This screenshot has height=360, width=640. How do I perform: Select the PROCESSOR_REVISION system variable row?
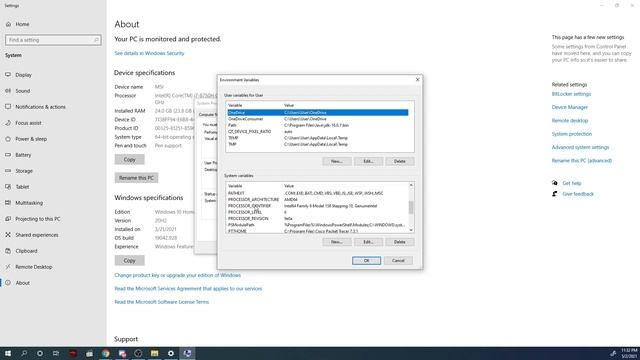click(318, 218)
